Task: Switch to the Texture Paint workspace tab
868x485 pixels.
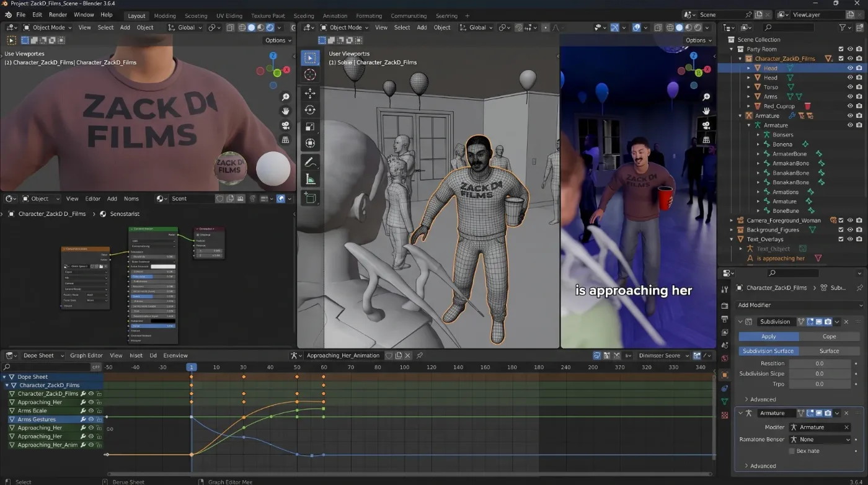Action: [268, 16]
